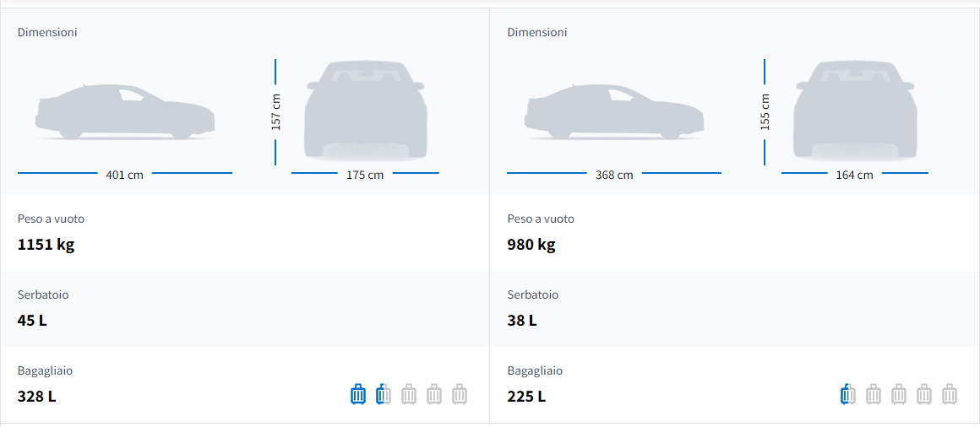Screen dimensions: 980x427
Task: Select the 401 cm length label
Action: [x=125, y=175]
